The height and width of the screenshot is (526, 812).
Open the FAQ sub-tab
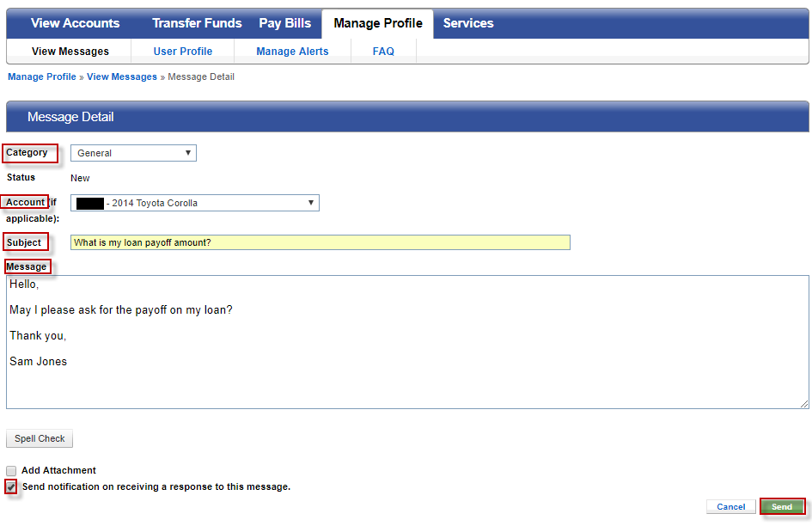[383, 52]
